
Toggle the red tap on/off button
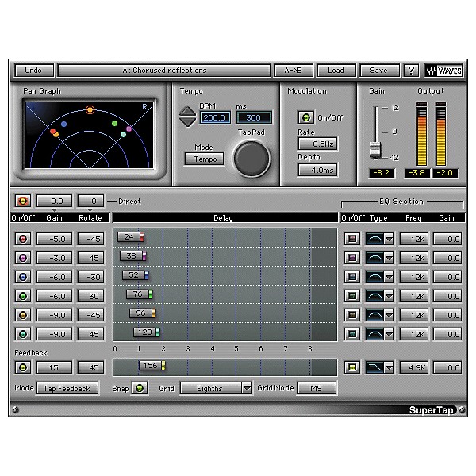[23, 240]
